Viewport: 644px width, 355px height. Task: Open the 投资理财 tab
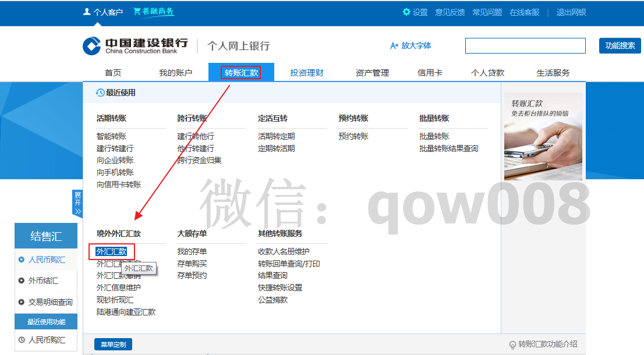pos(307,73)
